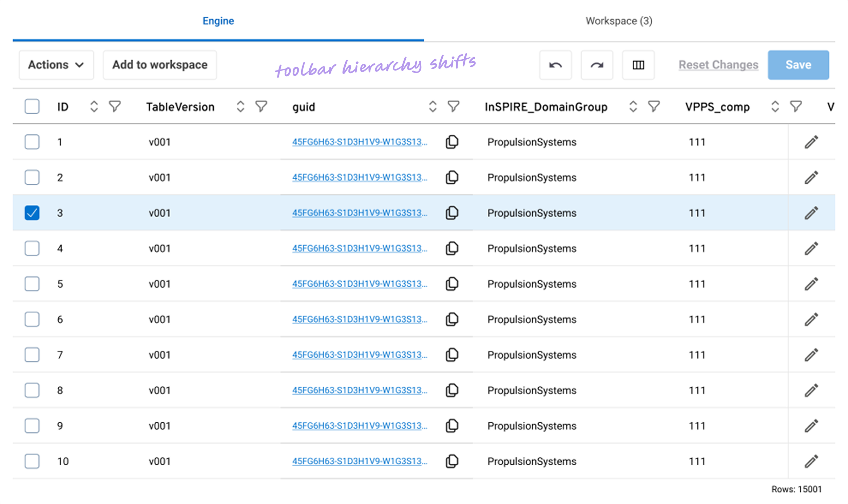
Task: Open the Actions dropdown
Action: click(56, 65)
